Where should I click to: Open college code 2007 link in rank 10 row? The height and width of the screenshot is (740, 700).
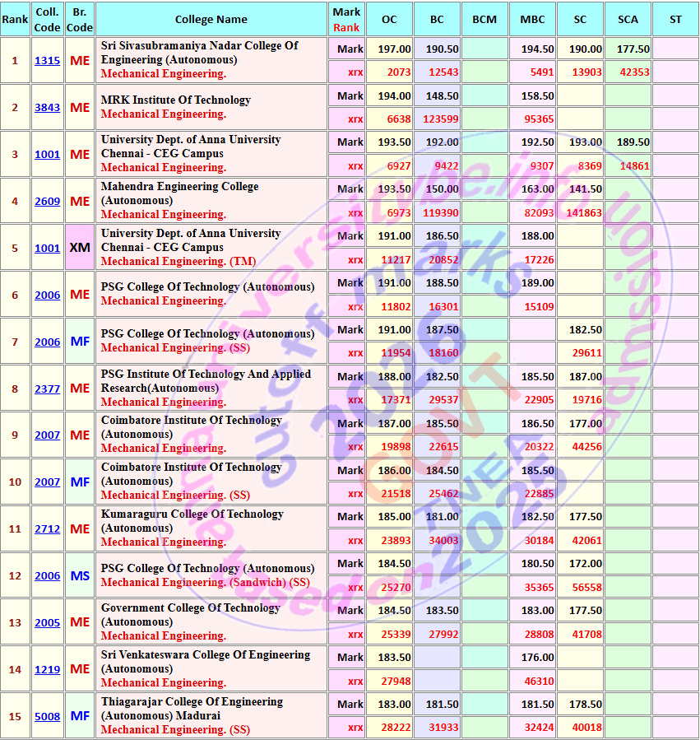[x=47, y=482]
